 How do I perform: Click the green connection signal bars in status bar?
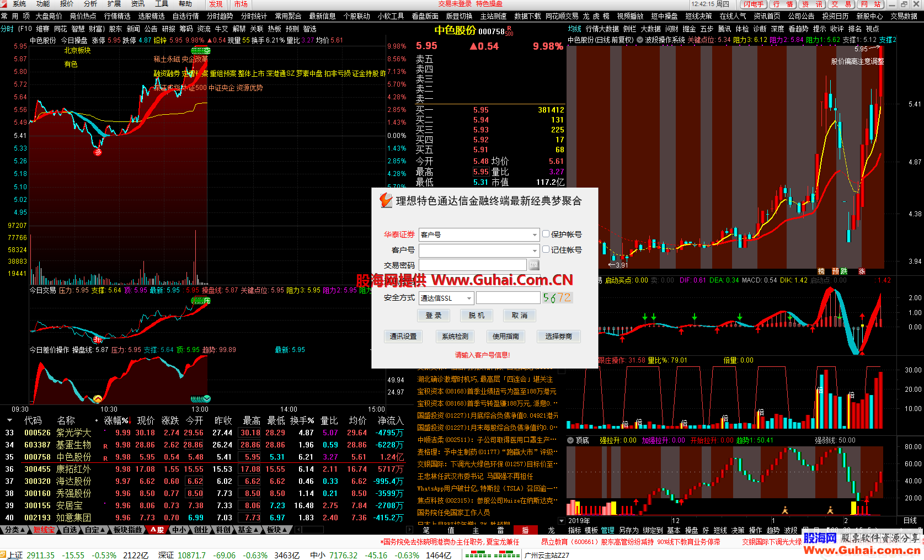(x=493, y=555)
